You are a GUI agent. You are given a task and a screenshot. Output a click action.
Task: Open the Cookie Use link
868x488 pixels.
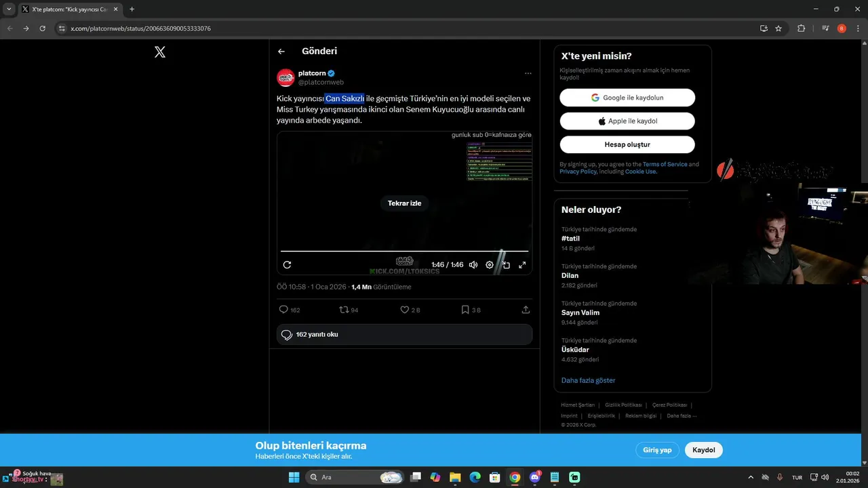(x=640, y=171)
